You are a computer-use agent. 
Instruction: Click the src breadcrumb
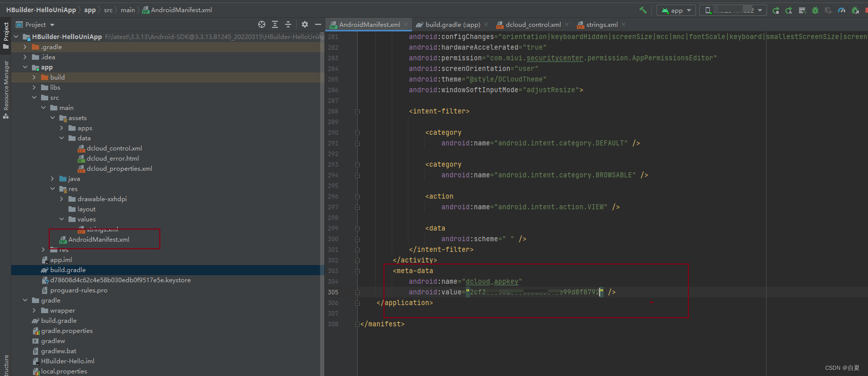click(109, 10)
